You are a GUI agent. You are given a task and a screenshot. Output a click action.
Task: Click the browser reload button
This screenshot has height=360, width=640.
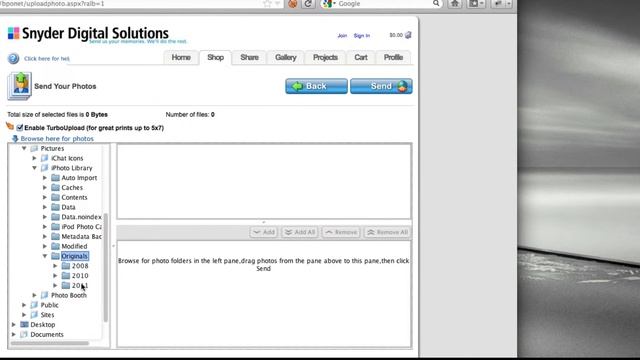click(x=308, y=4)
